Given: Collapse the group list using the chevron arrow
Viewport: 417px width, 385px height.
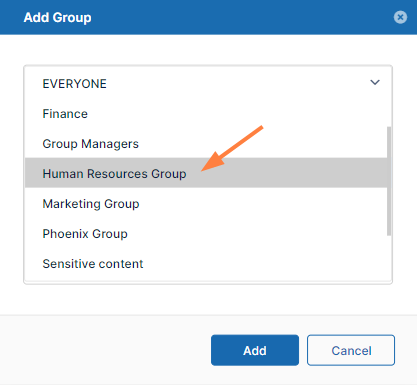Looking at the screenshot, I should coord(375,82).
